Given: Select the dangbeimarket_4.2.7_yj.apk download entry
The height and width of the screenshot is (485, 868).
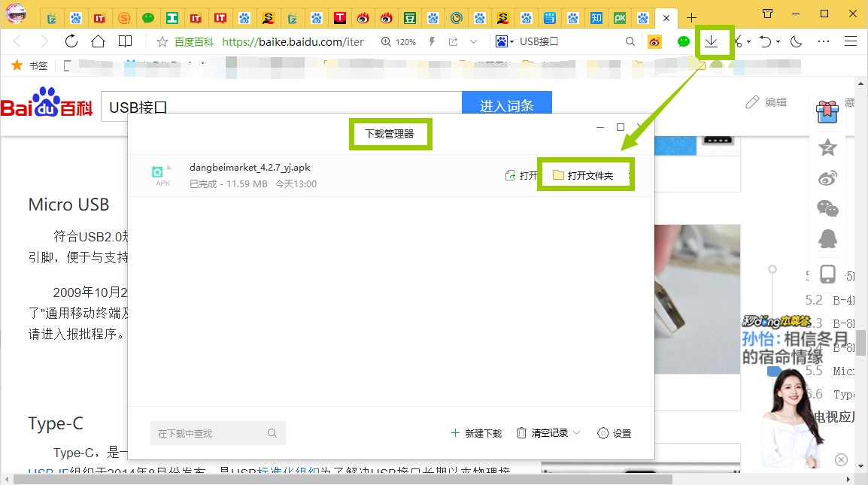Looking at the screenshot, I should (x=391, y=175).
